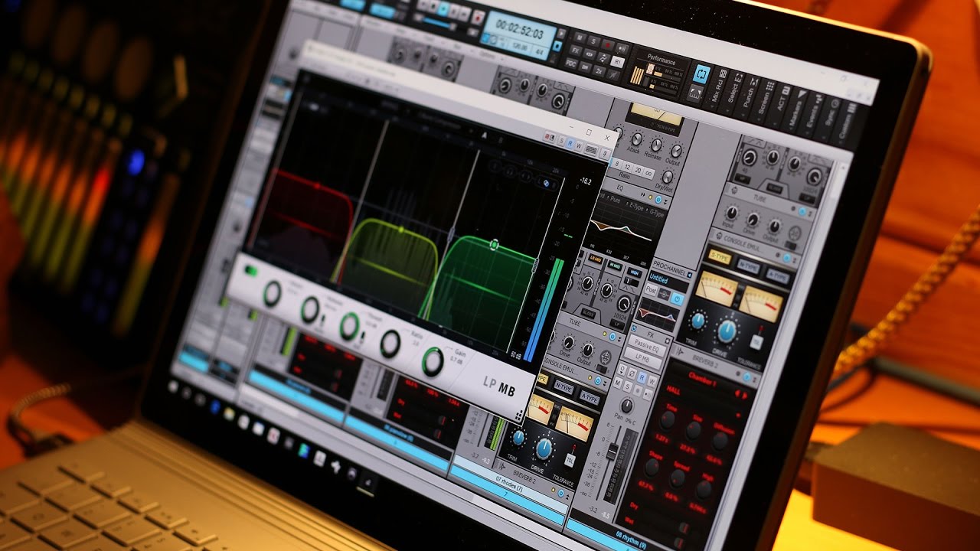Select the red low band node
This screenshot has height=551, width=980.
click(x=318, y=185)
